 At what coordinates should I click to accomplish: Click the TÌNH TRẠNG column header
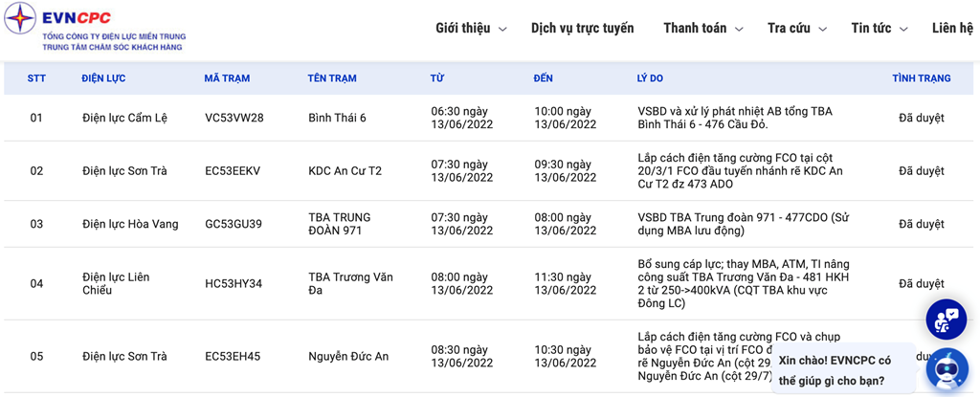point(922,78)
